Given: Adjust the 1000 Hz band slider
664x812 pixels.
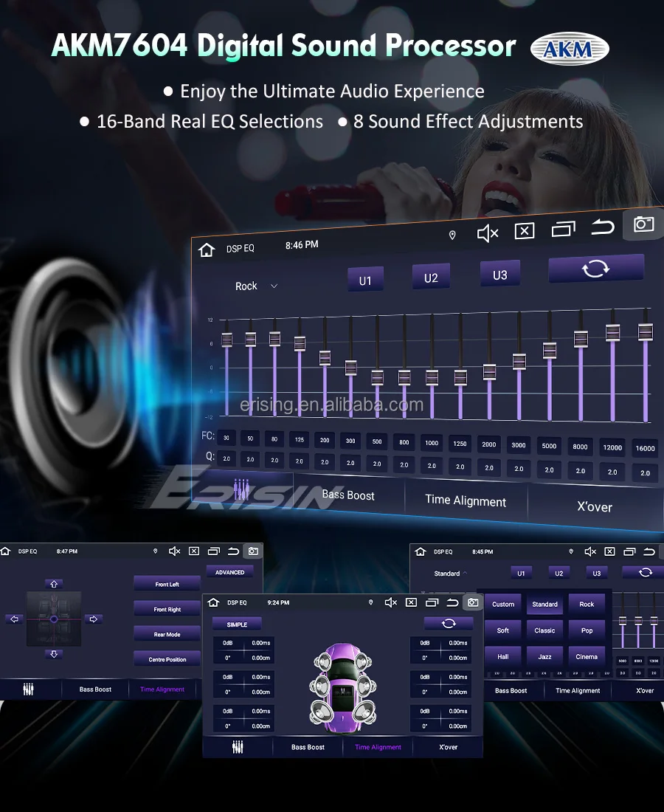Looking at the screenshot, I should [x=432, y=377].
